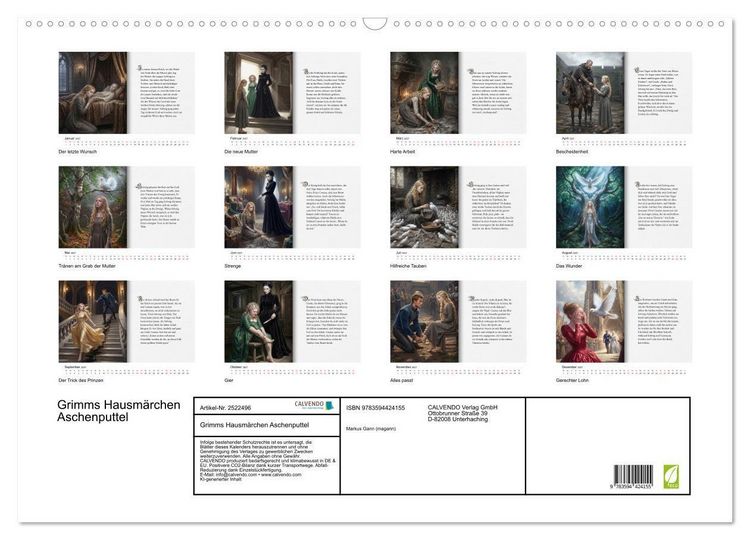Click the caption 'Der Trick des Prinzen'

click(x=81, y=380)
